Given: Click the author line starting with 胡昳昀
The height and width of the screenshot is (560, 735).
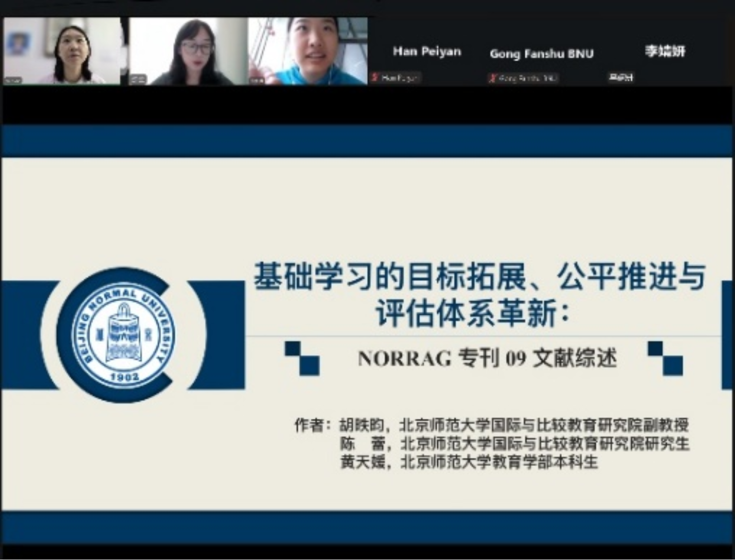Looking at the screenshot, I should (514, 424).
